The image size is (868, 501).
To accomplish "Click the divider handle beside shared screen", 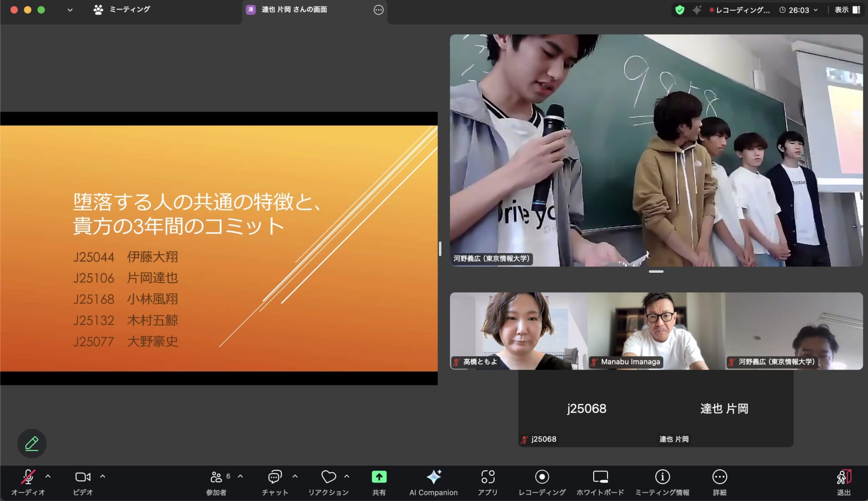I will point(440,248).
